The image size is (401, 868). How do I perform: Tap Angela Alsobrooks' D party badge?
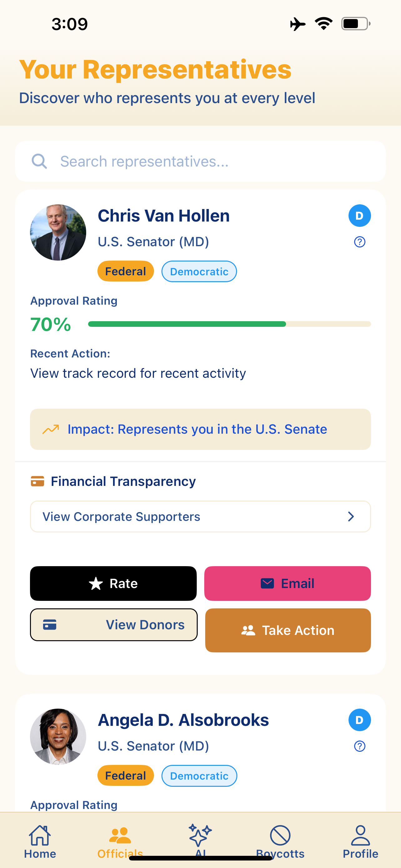click(359, 720)
